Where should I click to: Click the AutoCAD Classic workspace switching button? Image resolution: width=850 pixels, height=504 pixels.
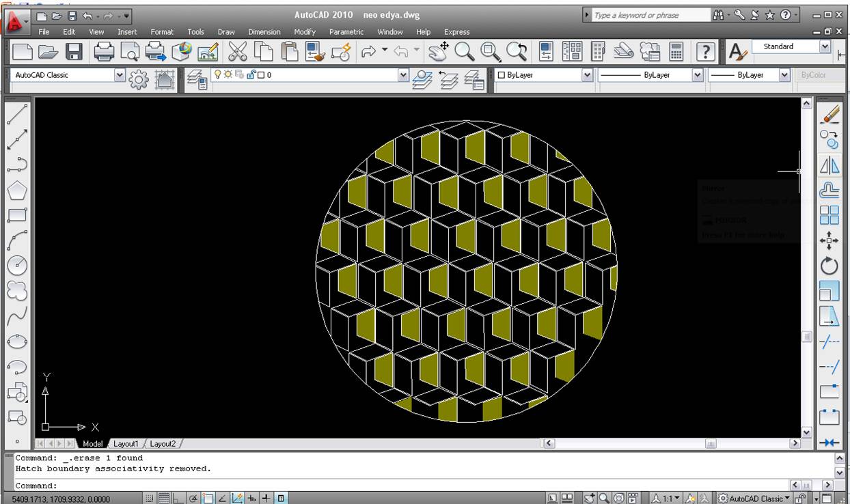(755, 499)
